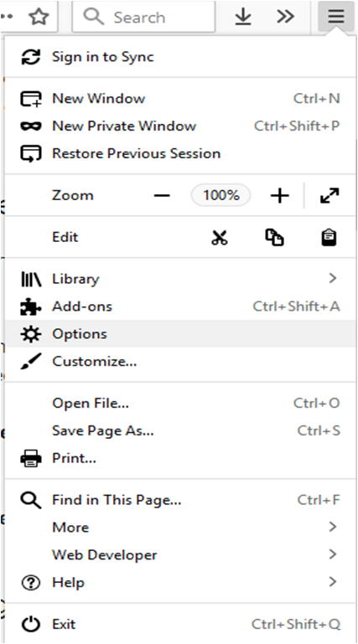The height and width of the screenshot is (644, 358).
Task: Select Restore Previous Session
Action: point(180,153)
